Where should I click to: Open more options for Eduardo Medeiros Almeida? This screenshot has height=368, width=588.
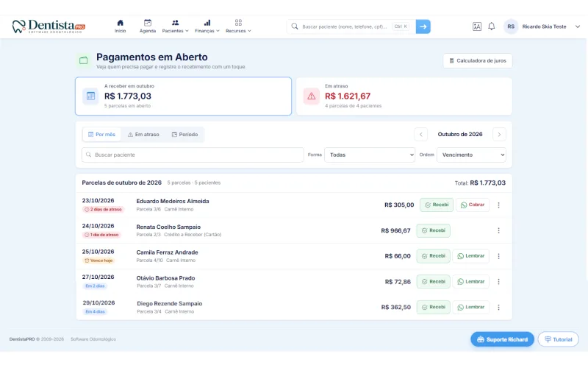pos(498,205)
